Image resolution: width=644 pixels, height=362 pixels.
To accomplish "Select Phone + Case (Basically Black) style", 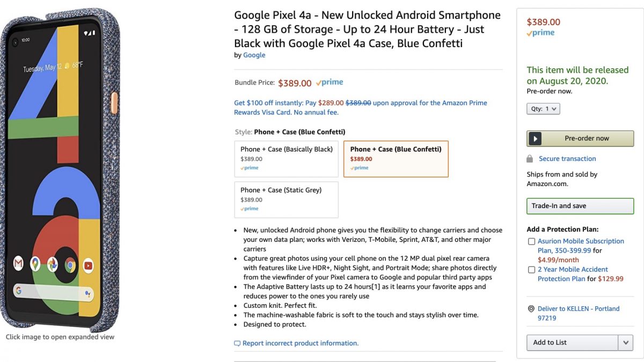I will pyautogui.click(x=287, y=159).
